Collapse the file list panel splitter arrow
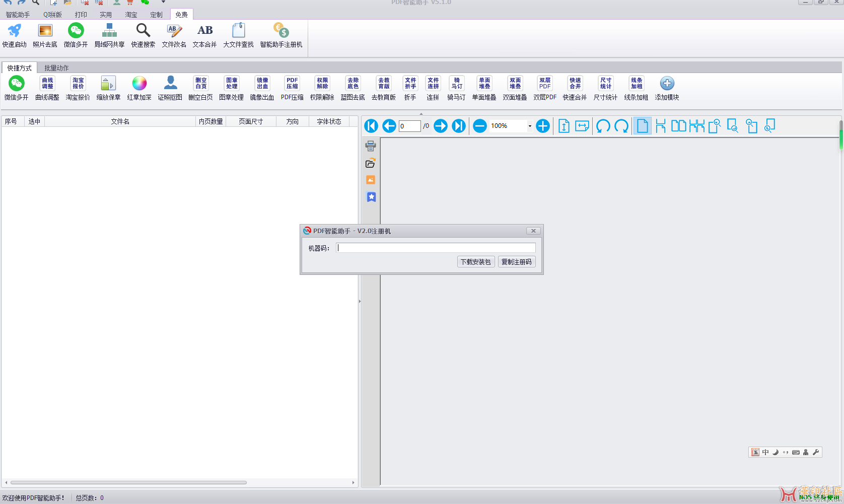The width and height of the screenshot is (844, 504). tap(360, 301)
